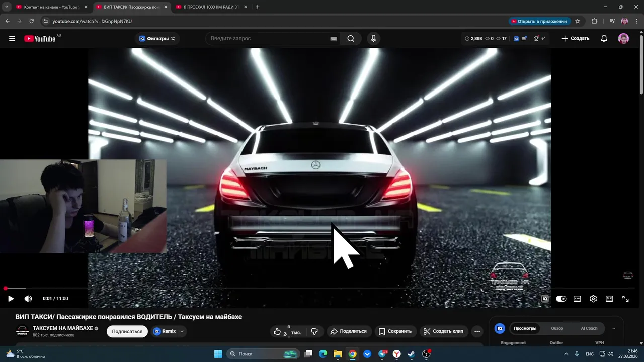Open more actions three-dot button under the video
644x362 pixels.
click(x=477, y=331)
